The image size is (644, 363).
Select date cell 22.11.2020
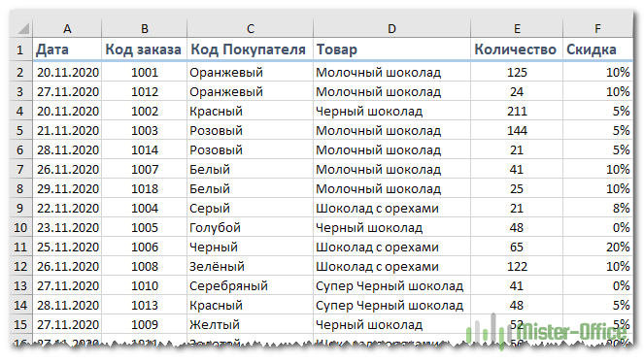pos(67,208)
